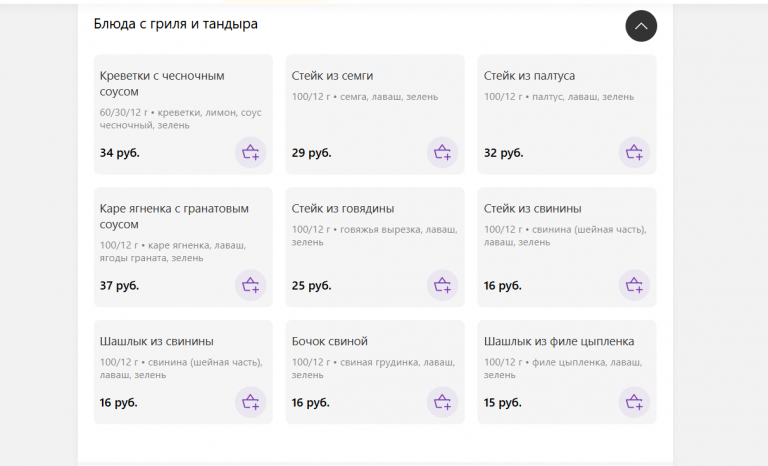The height and width of the screenshot is (466, 768).
Task: Click the 16 руб. price of Стейк из свинины
Action: click(503, 286)
